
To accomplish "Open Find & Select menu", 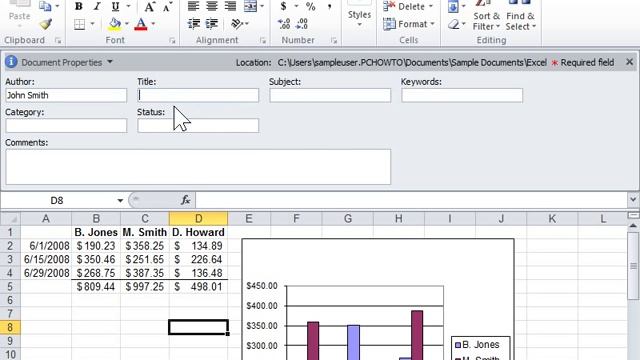I will click(520, 16).
